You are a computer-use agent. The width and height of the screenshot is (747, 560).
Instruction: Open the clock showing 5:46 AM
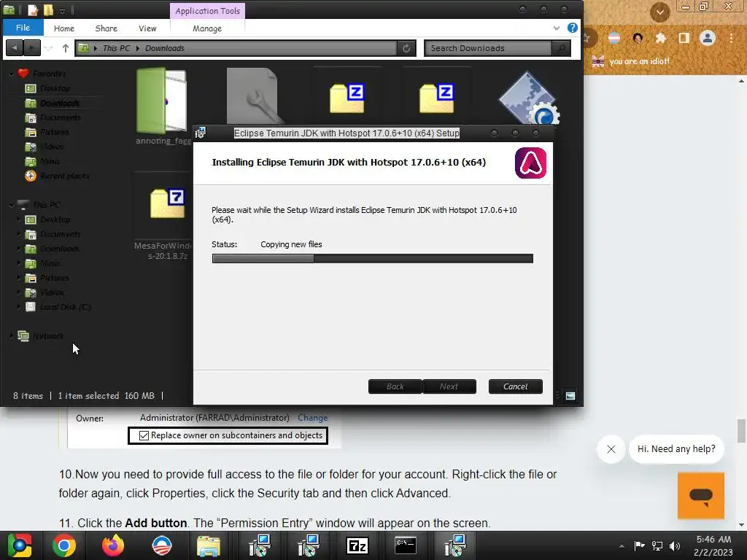(713, 545)
